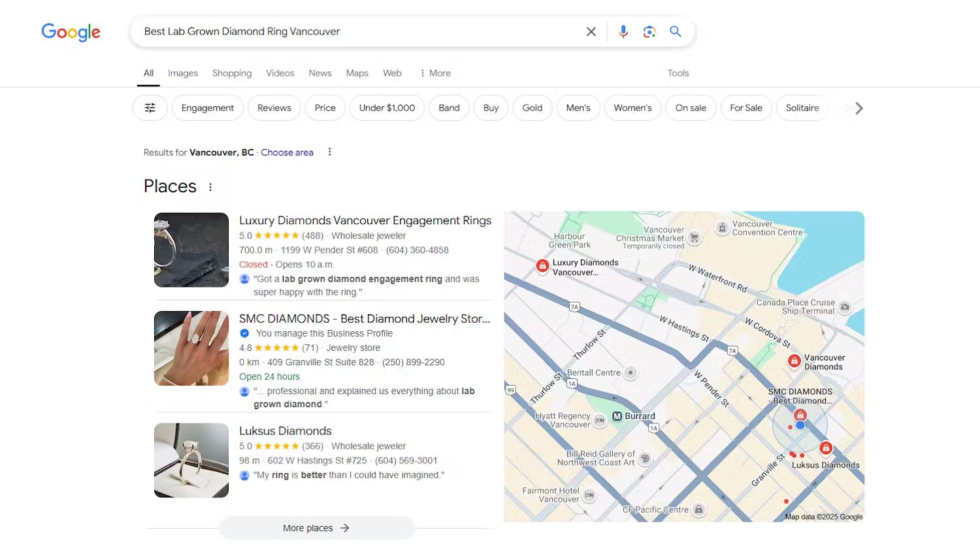Select Luxury Diamonds Vancouver map pin

coord(542,265)
